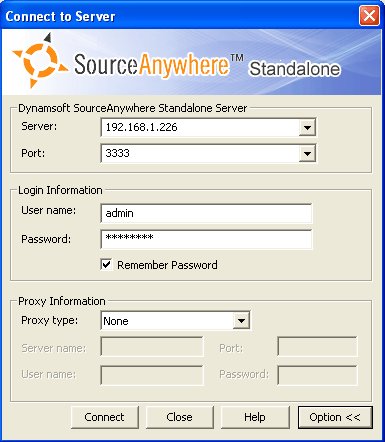Screen dimensions: 385x442
Task: Click the Remember Password label text
Action: coord(167,265)
